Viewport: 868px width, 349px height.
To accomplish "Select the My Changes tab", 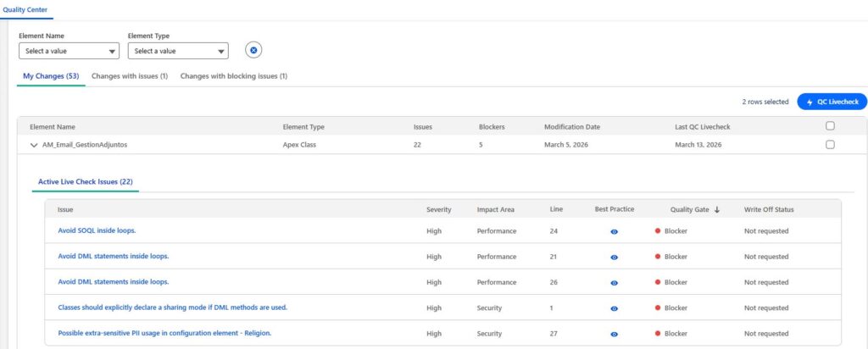I will (x=51, y=76).
